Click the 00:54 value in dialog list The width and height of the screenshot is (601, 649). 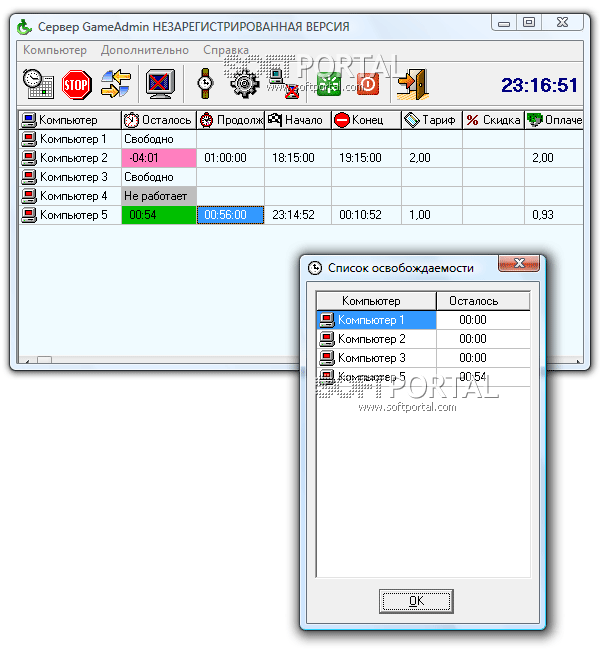(x=473, y=377)
